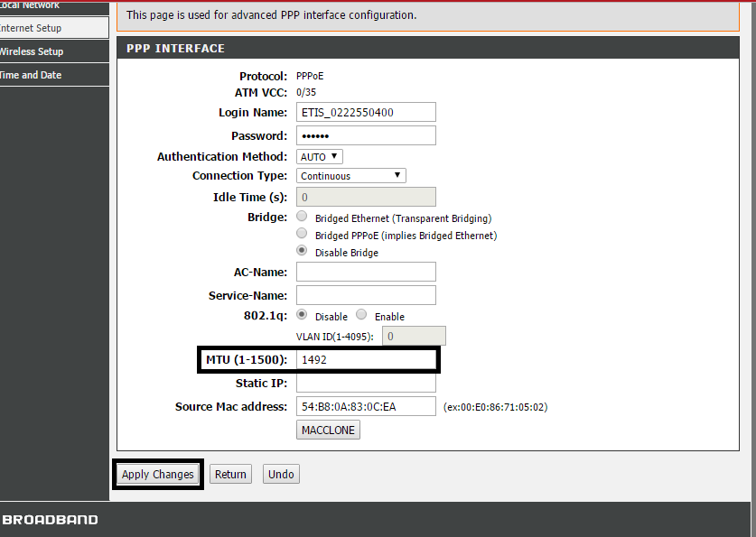Select Disable Bridge radio button
The image size is (756, 537).
pos(302,252)
